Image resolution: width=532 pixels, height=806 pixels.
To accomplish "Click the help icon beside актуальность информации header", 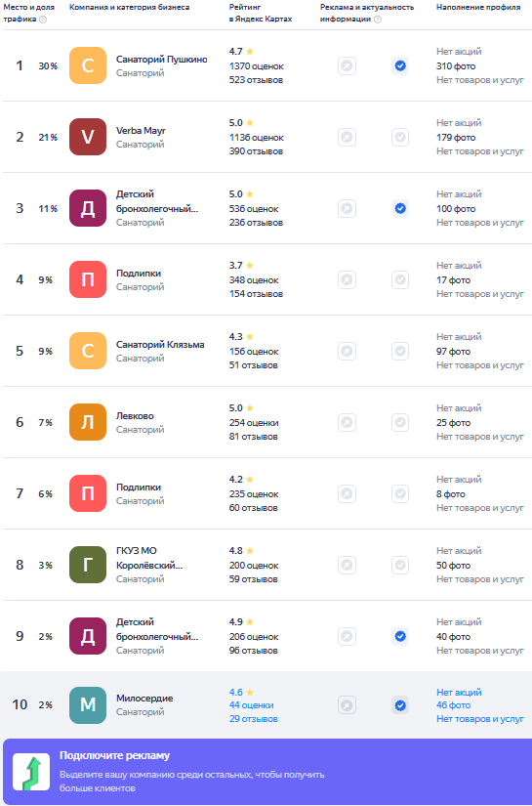I will 378,19.
